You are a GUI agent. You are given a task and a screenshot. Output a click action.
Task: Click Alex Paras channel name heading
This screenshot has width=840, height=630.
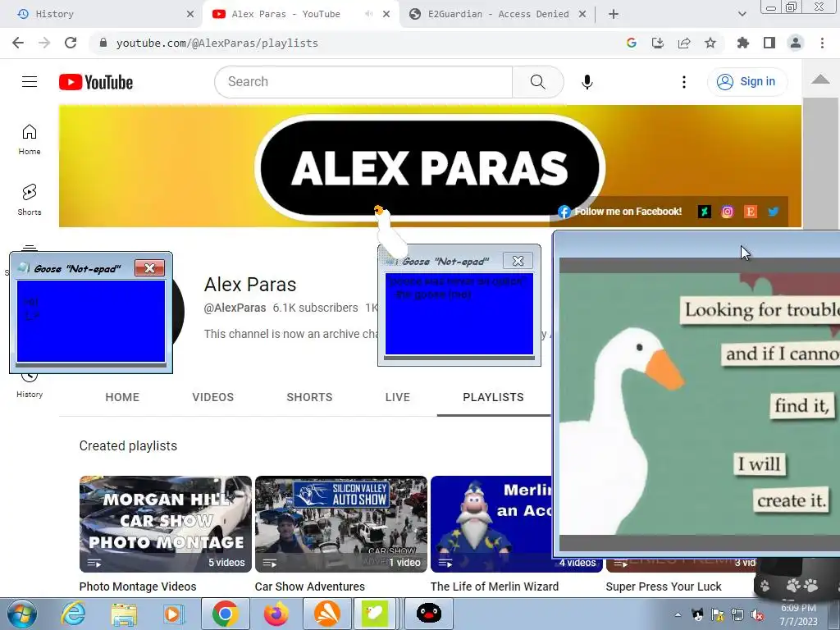(250, 285)
